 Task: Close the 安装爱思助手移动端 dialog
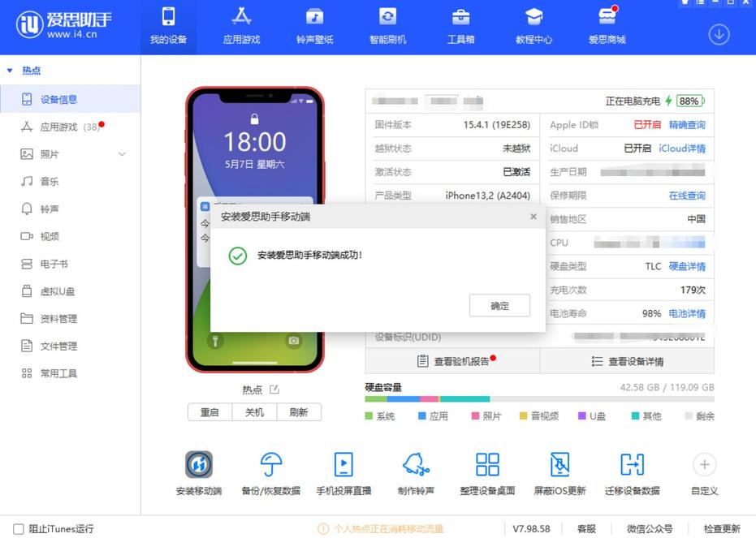tap(534, 217)
